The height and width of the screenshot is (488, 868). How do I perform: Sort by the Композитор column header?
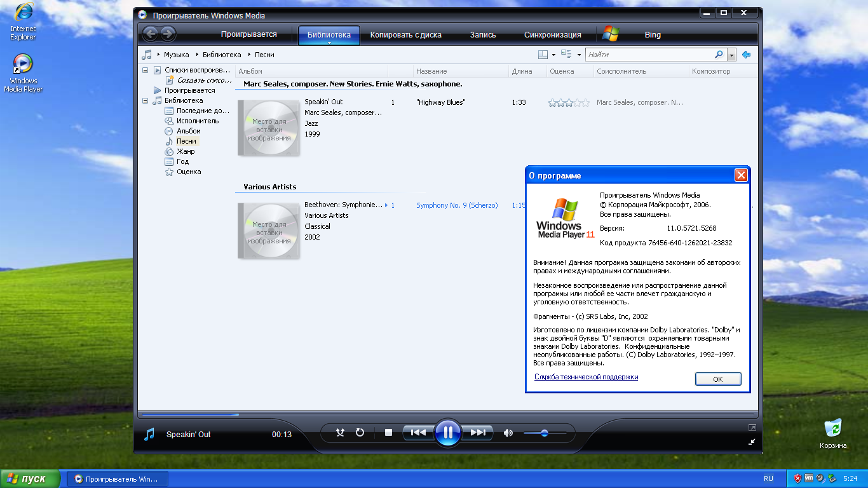click(x=722, y=71)
